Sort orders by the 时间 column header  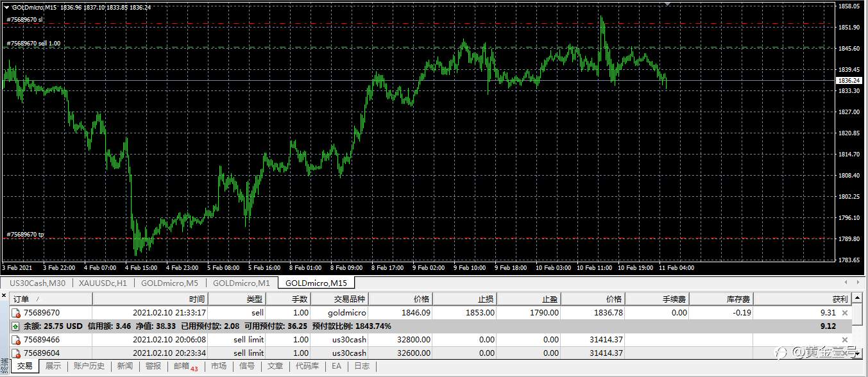150,299
